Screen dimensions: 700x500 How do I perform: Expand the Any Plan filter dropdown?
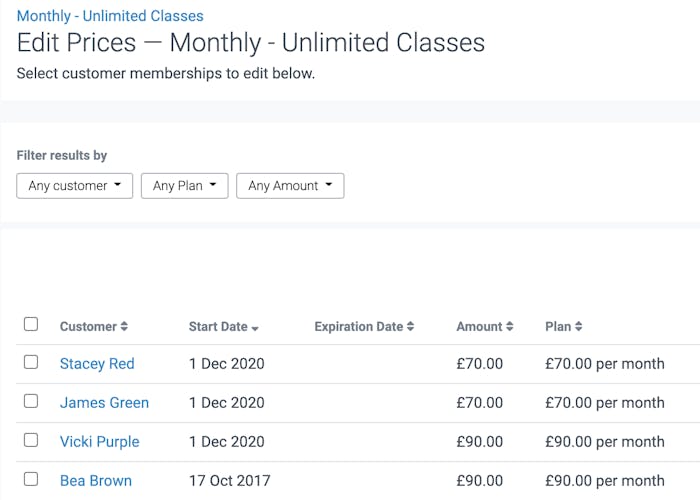click(x=185, y=186)
